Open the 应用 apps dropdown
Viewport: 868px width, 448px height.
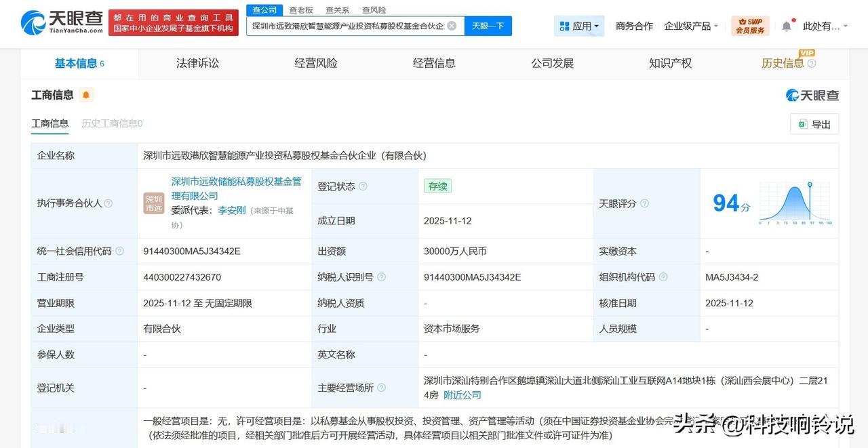(578, 25)
